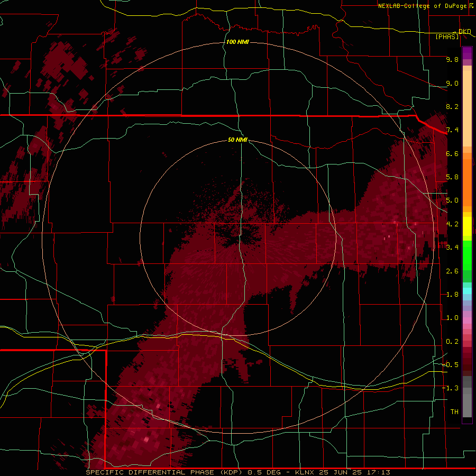Click the purple top of the color bar
Screen dimensions: 476x476
[467, 53]
